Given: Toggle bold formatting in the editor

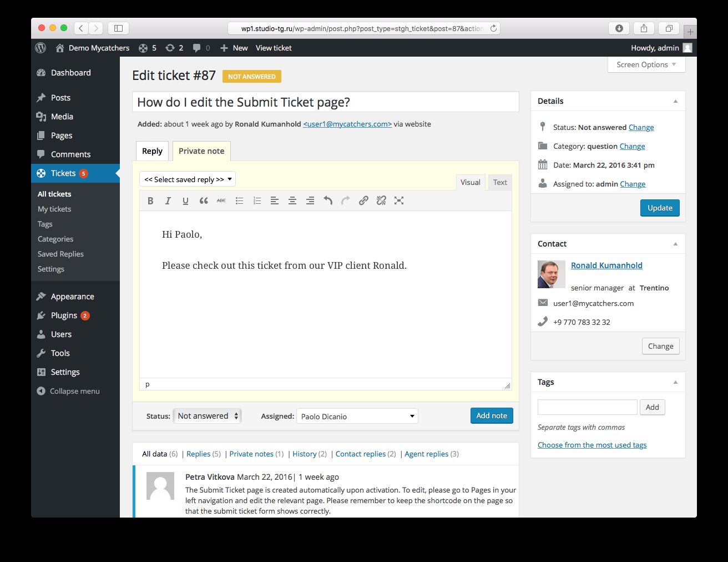Looking at the screenshot, I should point(150,200).
